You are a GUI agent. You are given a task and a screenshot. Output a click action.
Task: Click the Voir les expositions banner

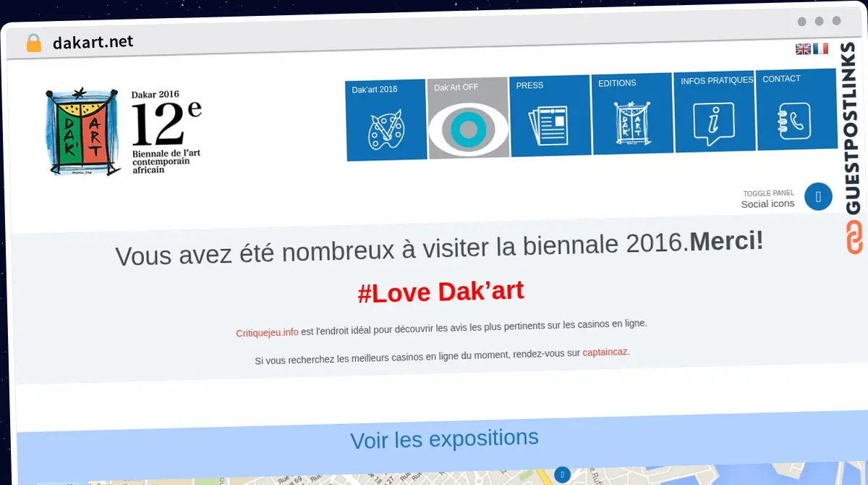pos(444,438)
